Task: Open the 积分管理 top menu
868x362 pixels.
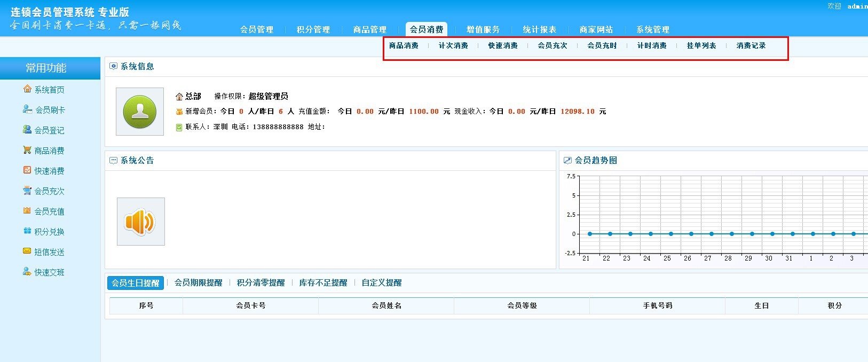Action: (x=313, y=29)
